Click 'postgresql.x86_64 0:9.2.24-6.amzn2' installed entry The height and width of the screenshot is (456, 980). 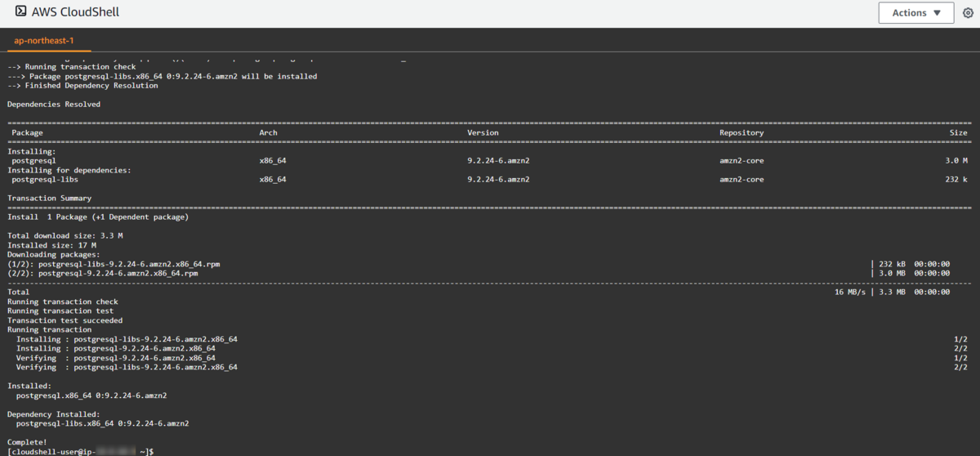(x=91, y=396)
